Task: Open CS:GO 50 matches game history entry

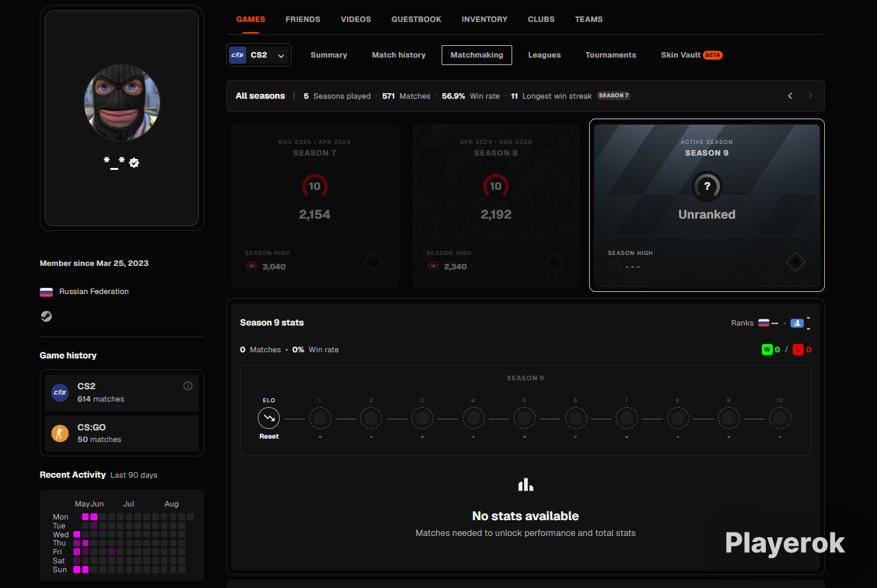Action: pos(122,433)
